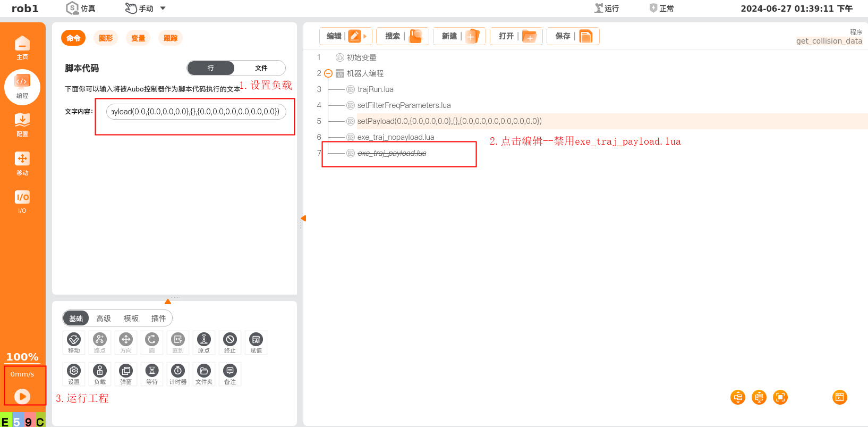This screenshot has height=427, width=868.
Task: Insert a 方向 direction command
Action: point(126,342)
